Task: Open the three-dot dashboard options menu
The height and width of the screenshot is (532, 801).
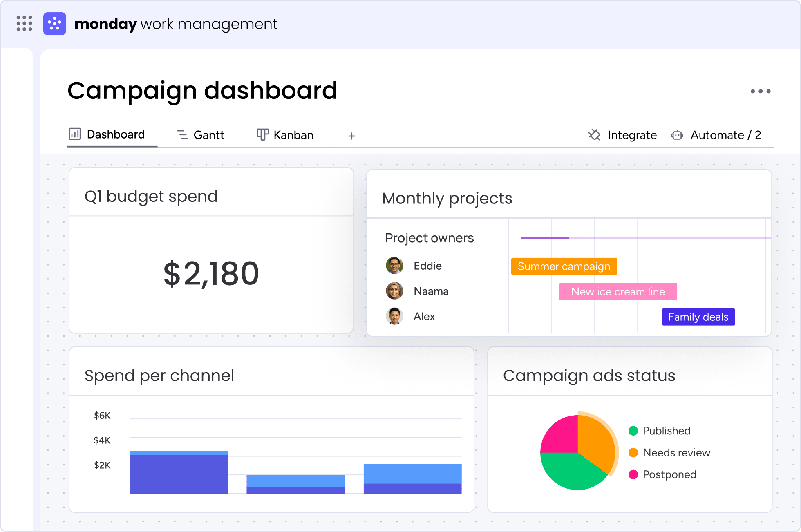Action: (760, 92)
